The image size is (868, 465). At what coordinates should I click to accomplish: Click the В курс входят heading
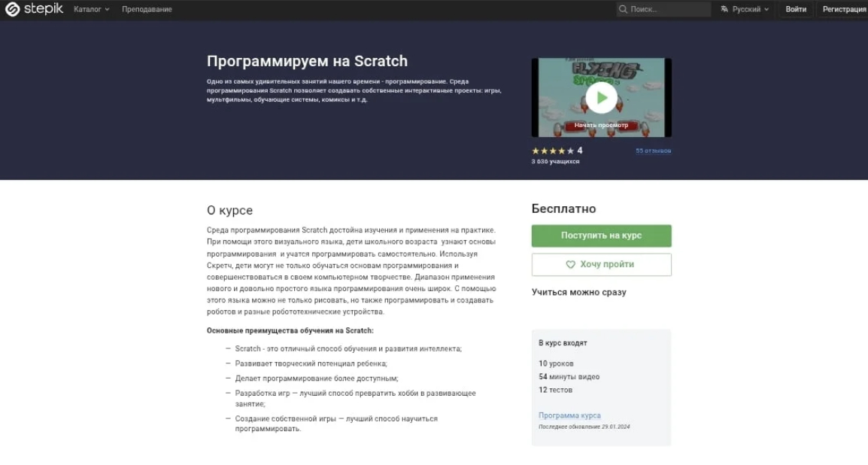(x=563, y=343)
